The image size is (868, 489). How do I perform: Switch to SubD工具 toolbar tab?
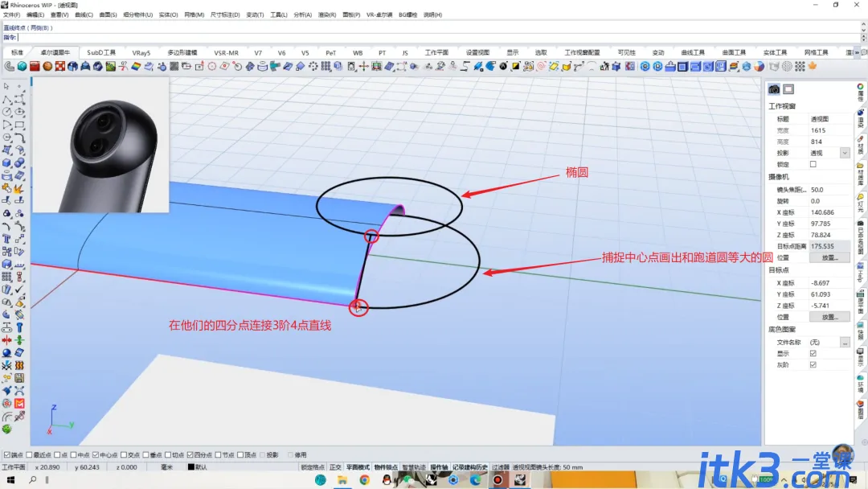101,52
